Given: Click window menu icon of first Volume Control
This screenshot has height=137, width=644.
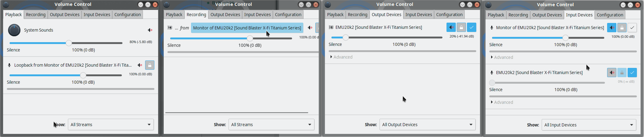Looking at the screenshot, I should 6,5.
